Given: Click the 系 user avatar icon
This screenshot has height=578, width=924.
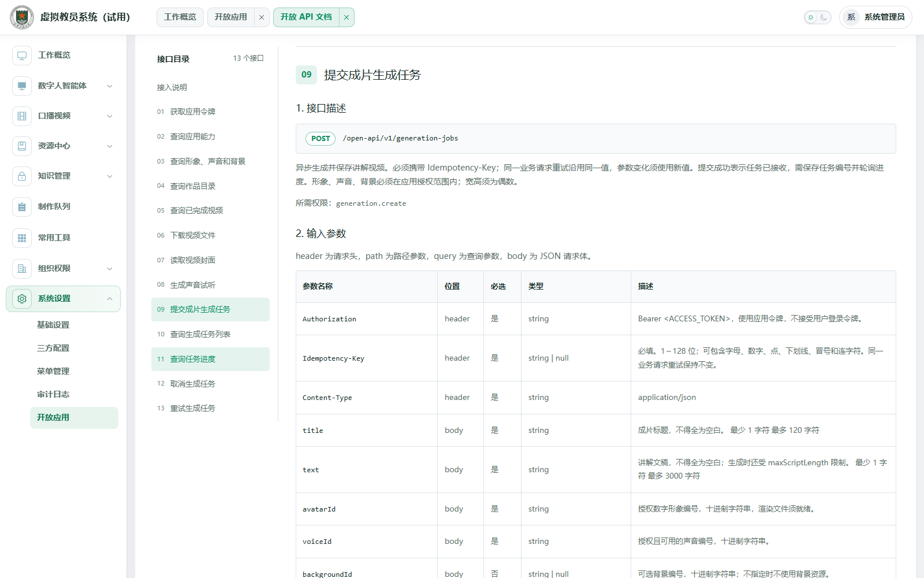Looking at the screenshot, I should click(851, 17).
